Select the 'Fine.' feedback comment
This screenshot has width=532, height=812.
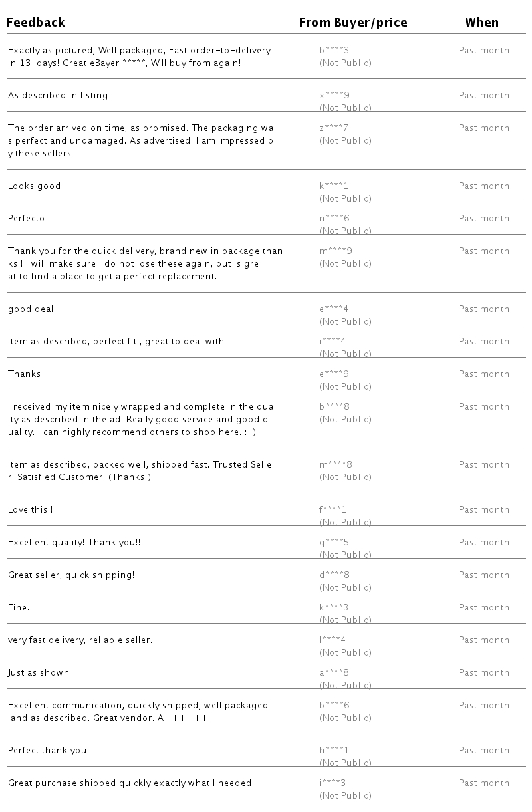(x=19, y=607)
